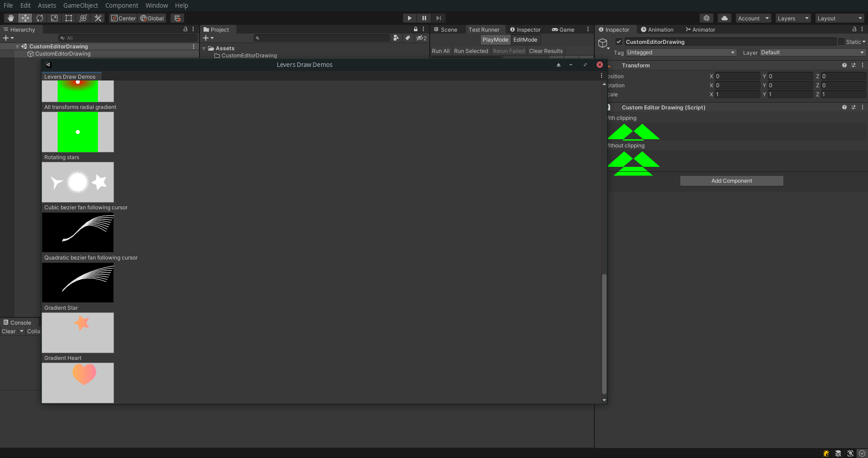Switch to the Test Runner tab
The width and height of the screenshot is (868, 458).
click(485, 29)
